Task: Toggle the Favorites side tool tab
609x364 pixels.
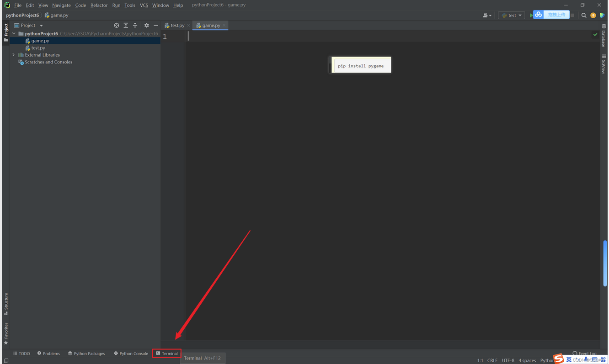Action: (x=6, y=333)
